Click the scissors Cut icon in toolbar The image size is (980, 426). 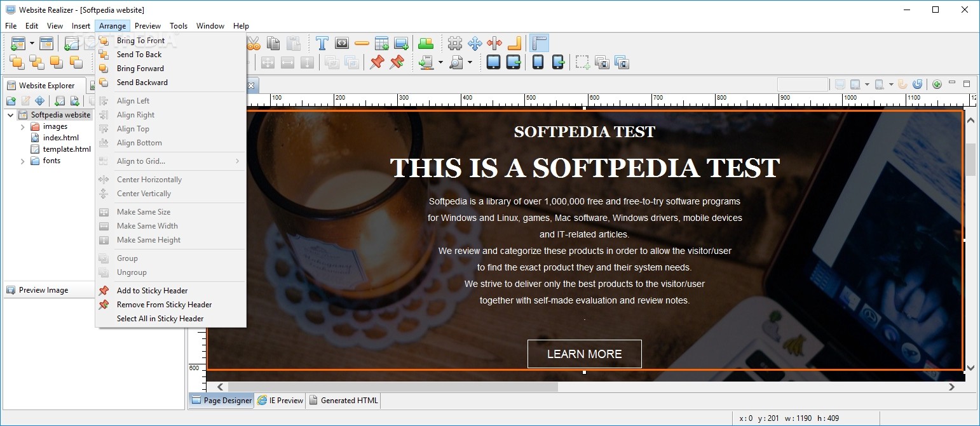tap(254, 43)
